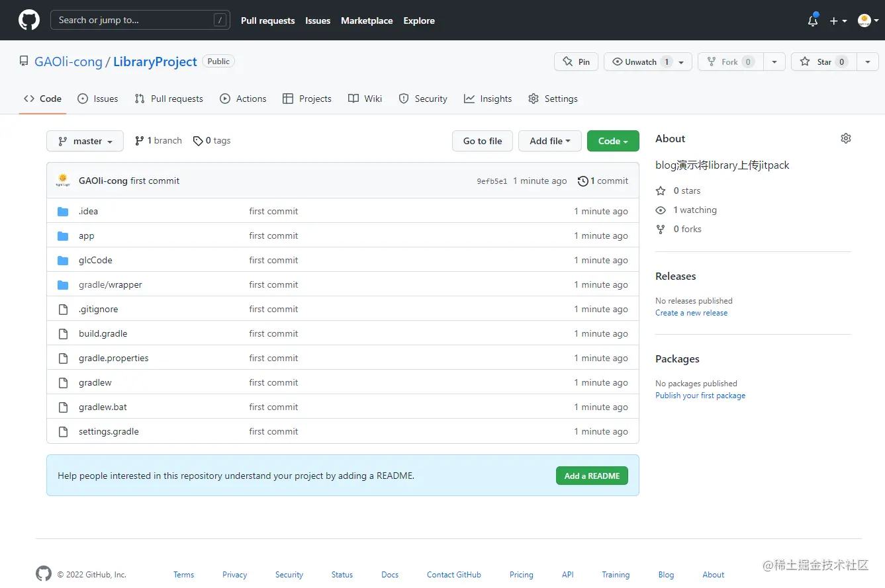Viewport: 885px width, 588px height.
Task: Click the gradlew.bat file icon
Action: [63, 407]
